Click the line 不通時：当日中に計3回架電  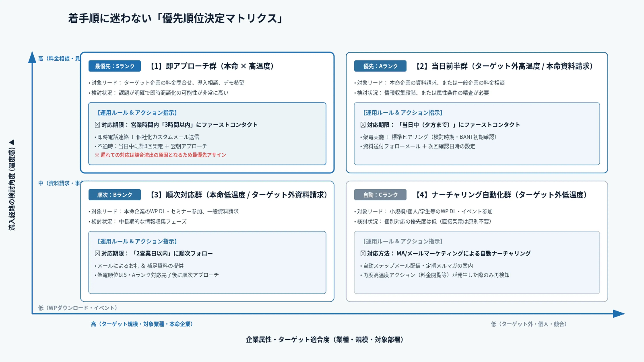151,146
